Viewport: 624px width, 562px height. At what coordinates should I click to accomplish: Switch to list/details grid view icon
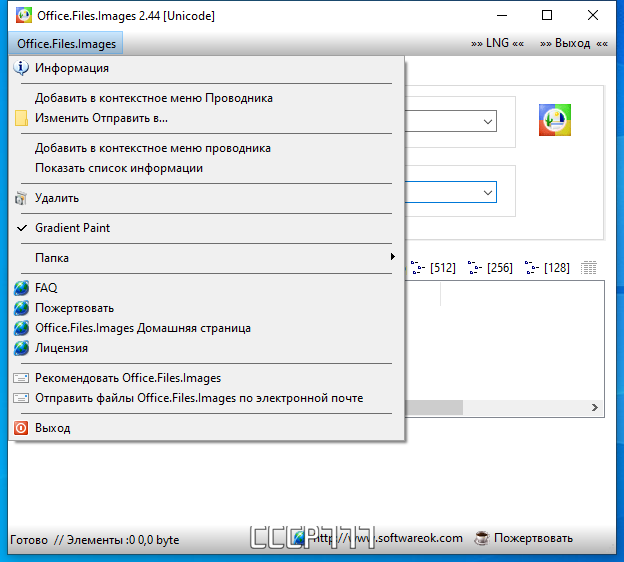pos(589,268)
